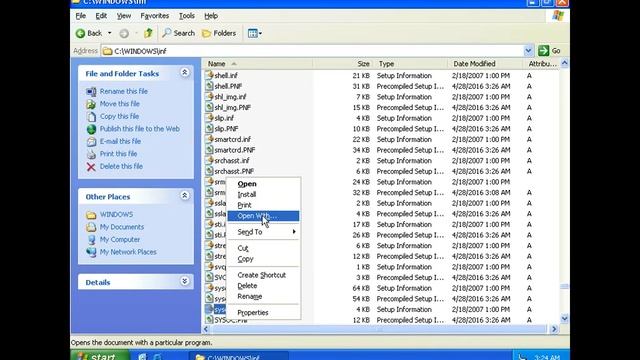Expand the Send To submenu
This screenshot has width=640, height=360.
(x=263, y=232)
